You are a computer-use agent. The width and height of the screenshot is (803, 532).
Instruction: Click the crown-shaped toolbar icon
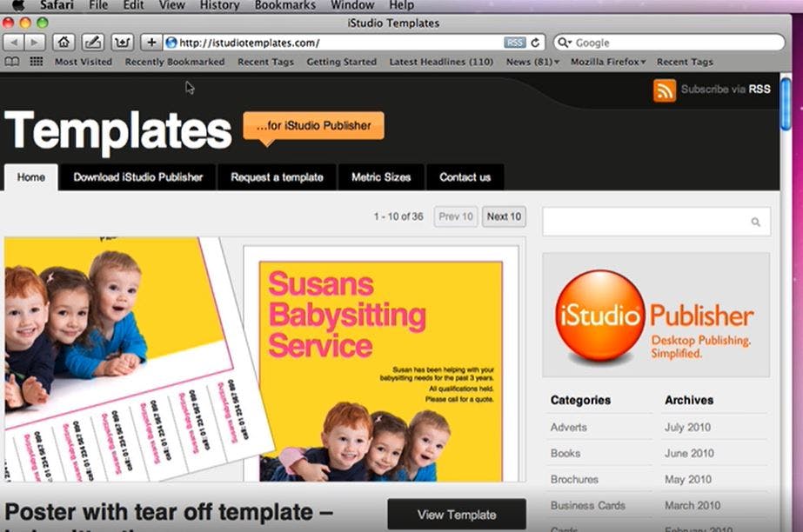coord(122,43)
